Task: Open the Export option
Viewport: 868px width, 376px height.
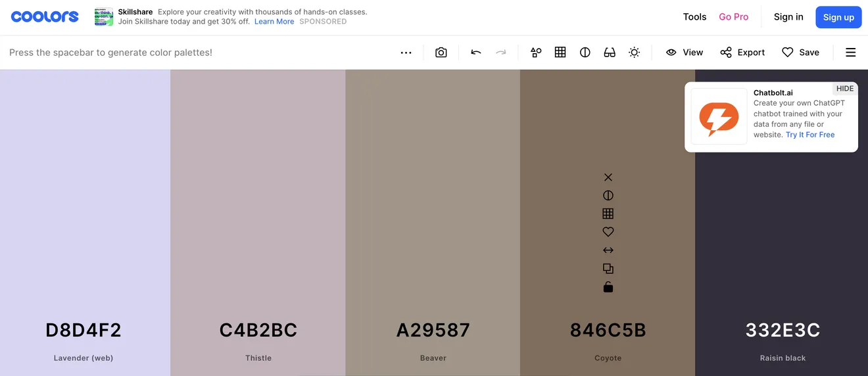Action: coord(742,53)
